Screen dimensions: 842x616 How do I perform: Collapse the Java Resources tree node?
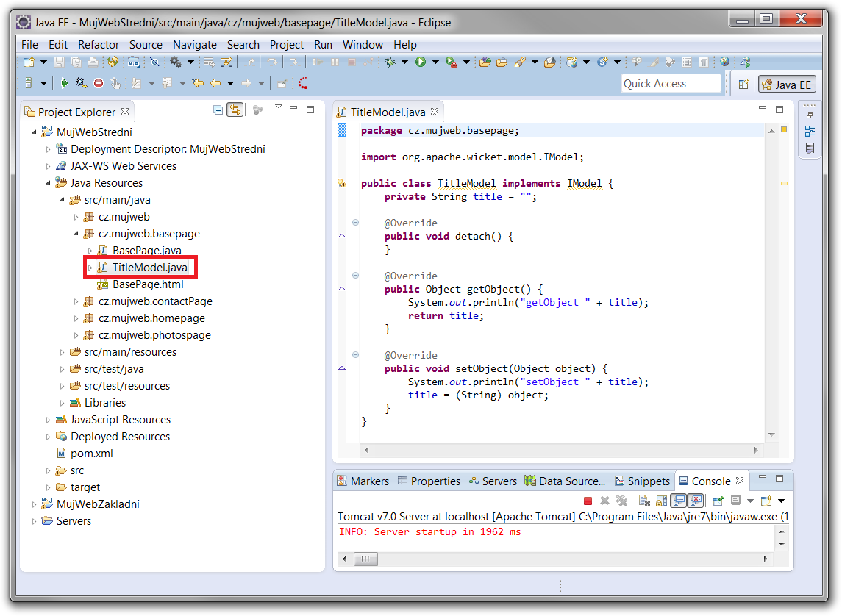point(49,183)
